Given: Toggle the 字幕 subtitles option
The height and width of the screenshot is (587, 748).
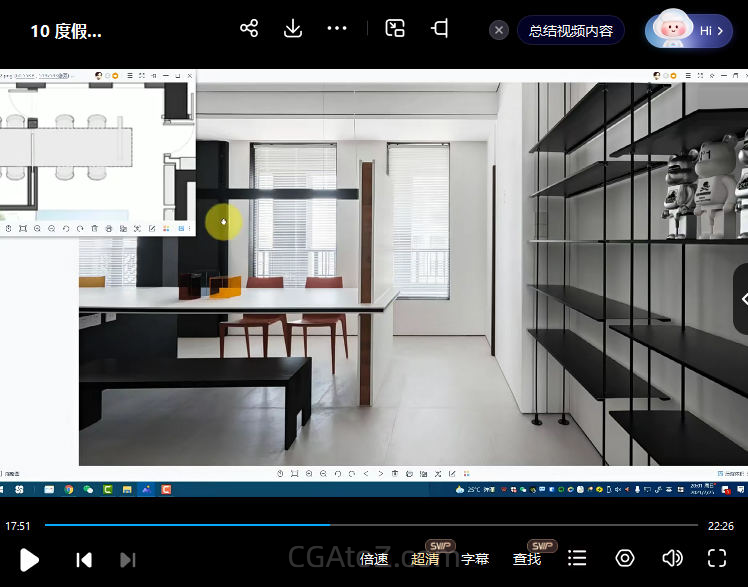Looking at the screenshot, I should [x=475, y=559].
